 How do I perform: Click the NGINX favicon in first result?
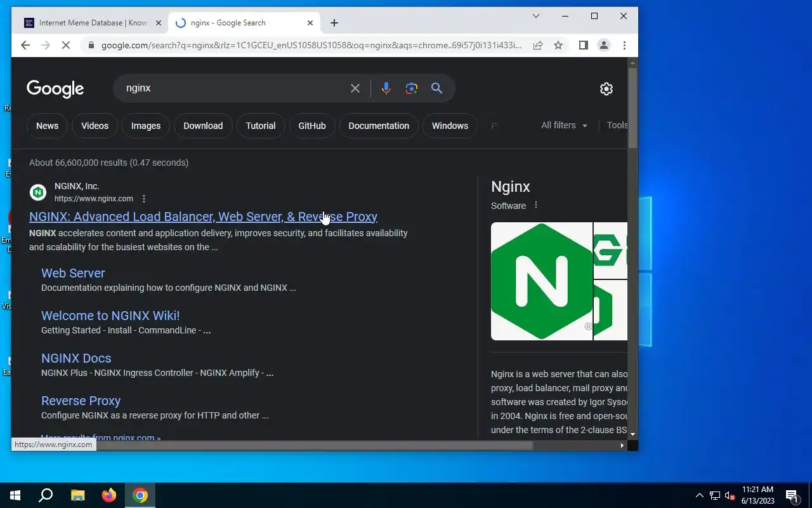[x=38, y=192]
